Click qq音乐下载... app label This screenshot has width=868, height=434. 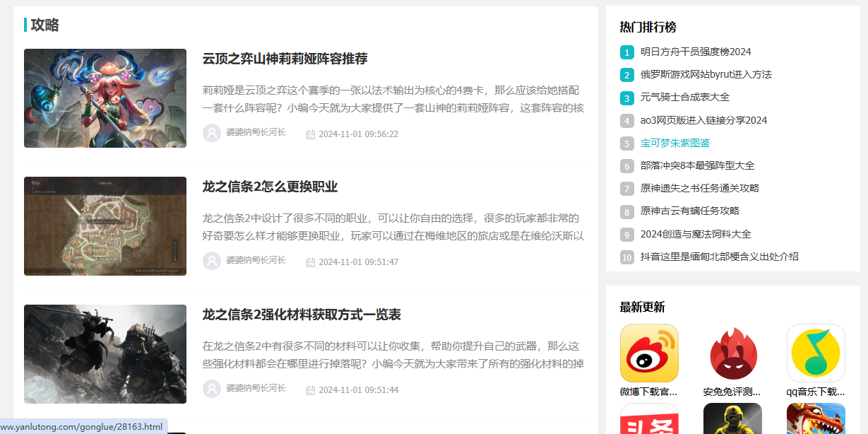point(816,392)
